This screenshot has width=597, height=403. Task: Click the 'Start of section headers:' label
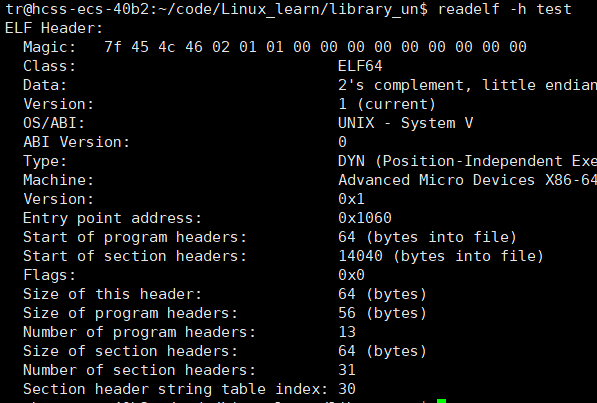[x=135, y=256]
